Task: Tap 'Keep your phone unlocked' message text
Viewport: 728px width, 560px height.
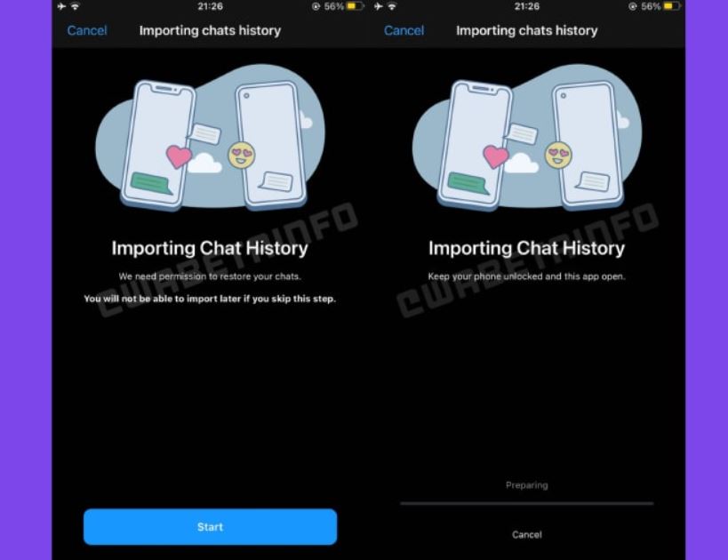Action: click(526, 276)
